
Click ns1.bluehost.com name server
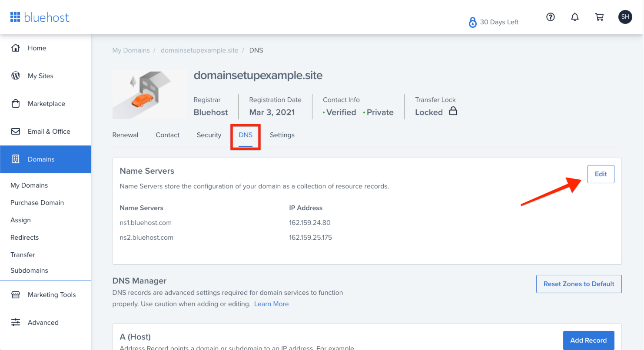[x=146, y=223]
